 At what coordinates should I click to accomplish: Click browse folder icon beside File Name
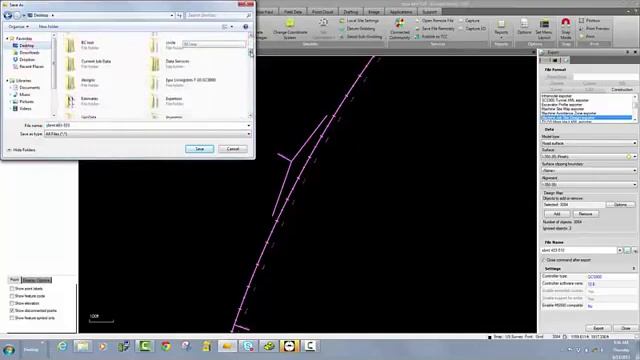(x=627, y=250)
